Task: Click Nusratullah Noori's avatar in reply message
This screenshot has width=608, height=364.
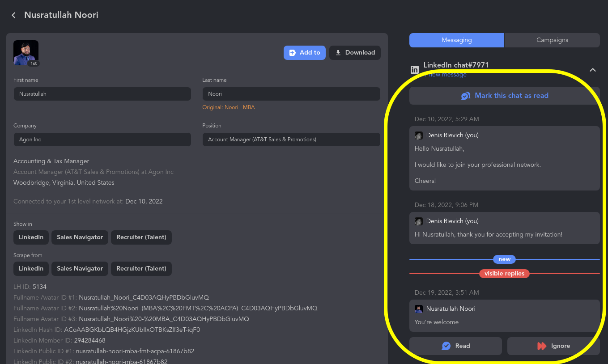Action: pyautogui.click(x=419, y=309)
